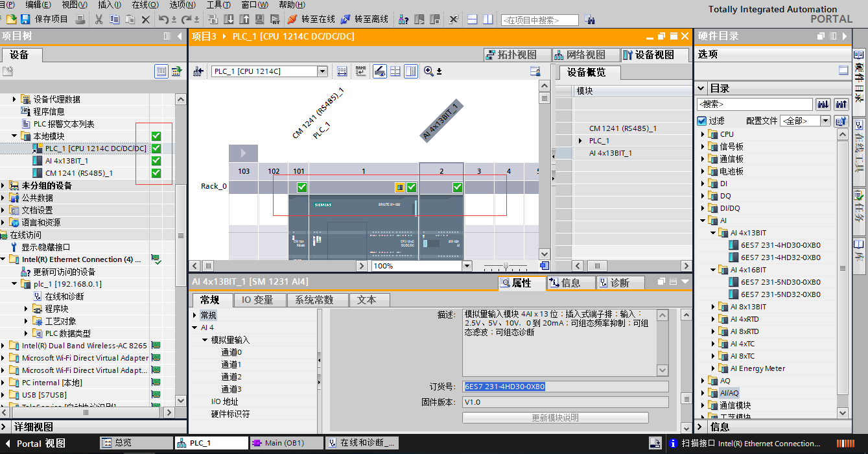Screen dimensions: 868x454
Task: Switch to Portal 视图
Action: tap(37, 444)
